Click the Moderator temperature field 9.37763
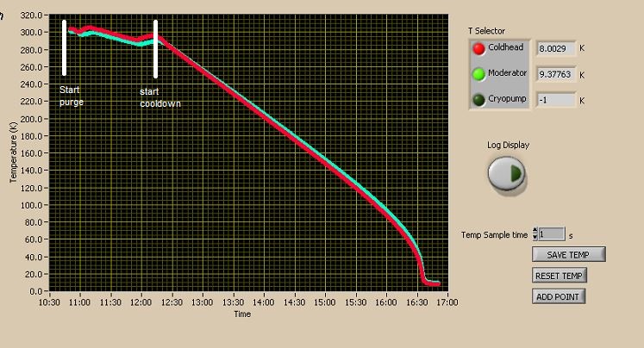644x348 pixels. click(556, 74)
